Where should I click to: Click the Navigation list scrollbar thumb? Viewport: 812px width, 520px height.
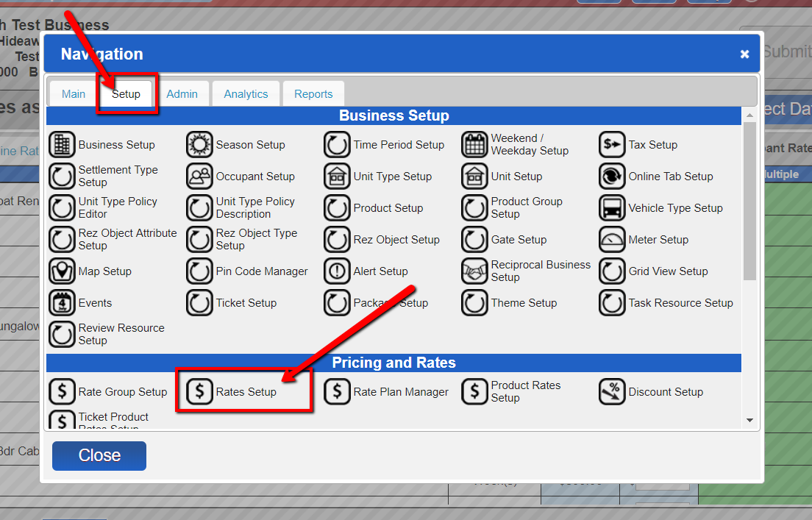(749, 202)
